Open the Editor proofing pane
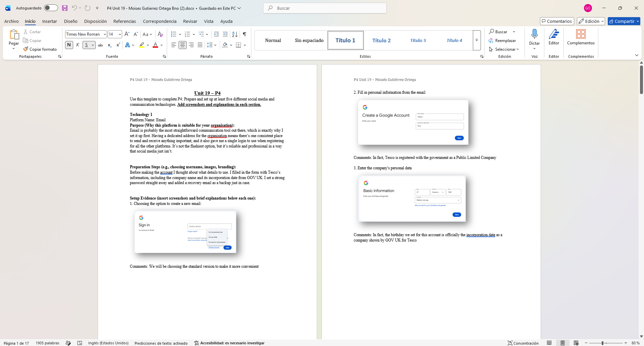This screenshot has width=644, height=346. pos(554,37)
